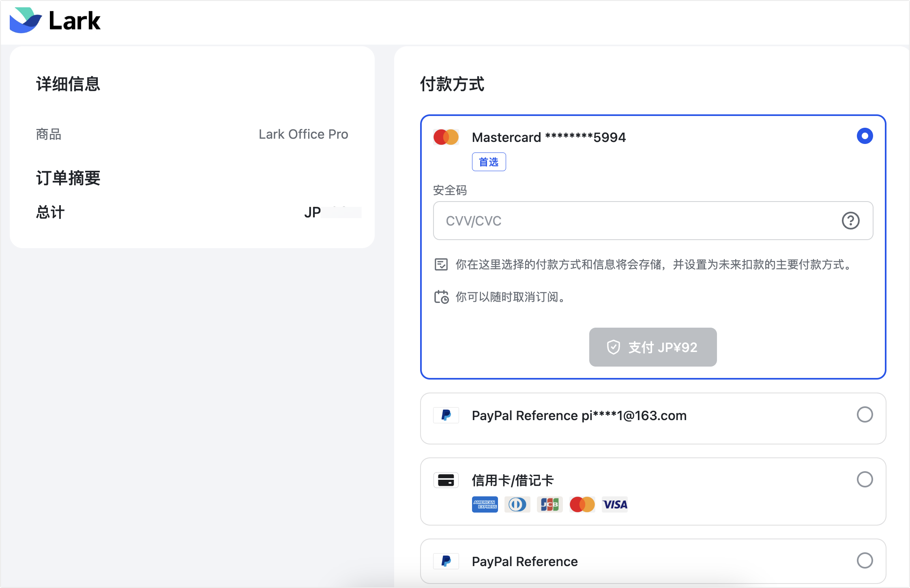Click the 详细信息 heading
The height and width of the screenshot is (588, 910).
[x=68, y=84]
